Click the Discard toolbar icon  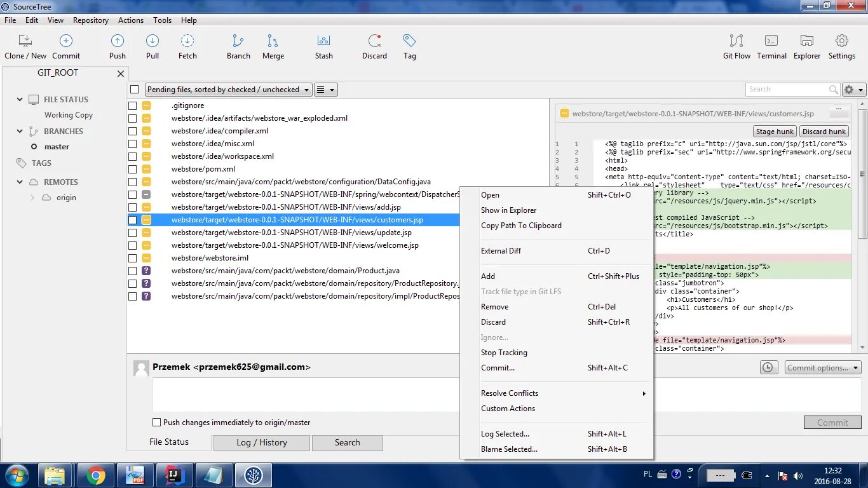point(374,41)
